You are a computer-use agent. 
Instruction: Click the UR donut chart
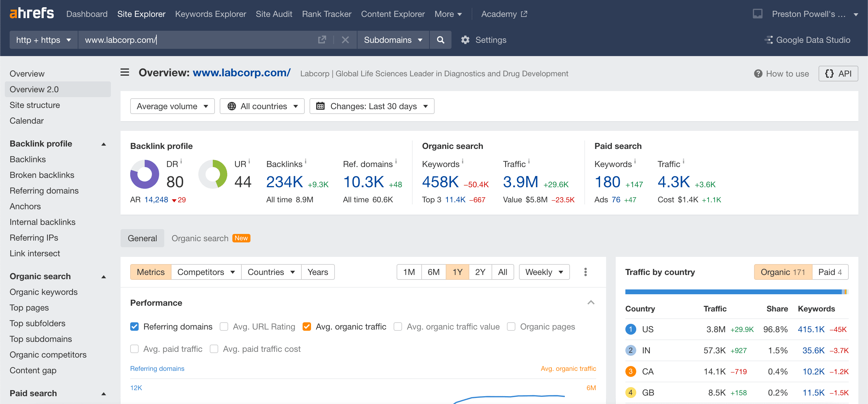(212, 174)
